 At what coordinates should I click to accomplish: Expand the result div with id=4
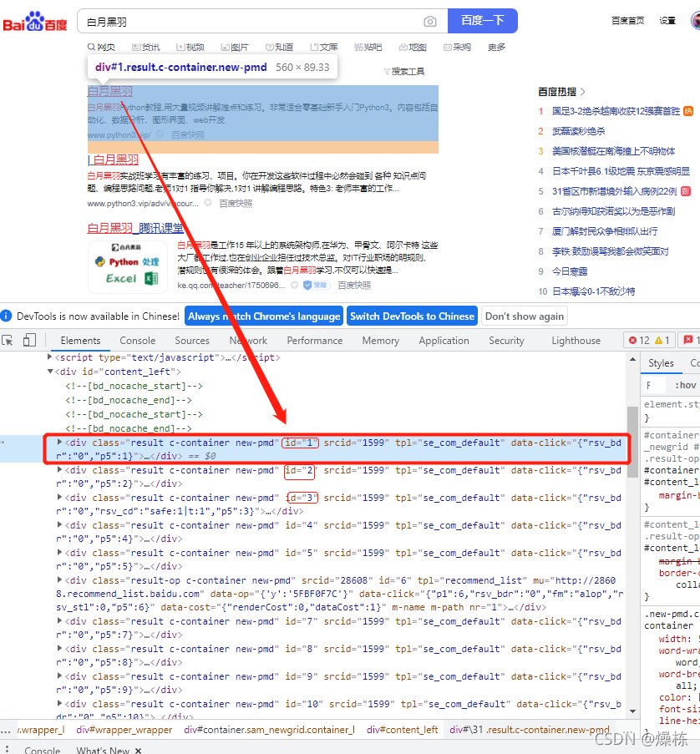point(59,524)
